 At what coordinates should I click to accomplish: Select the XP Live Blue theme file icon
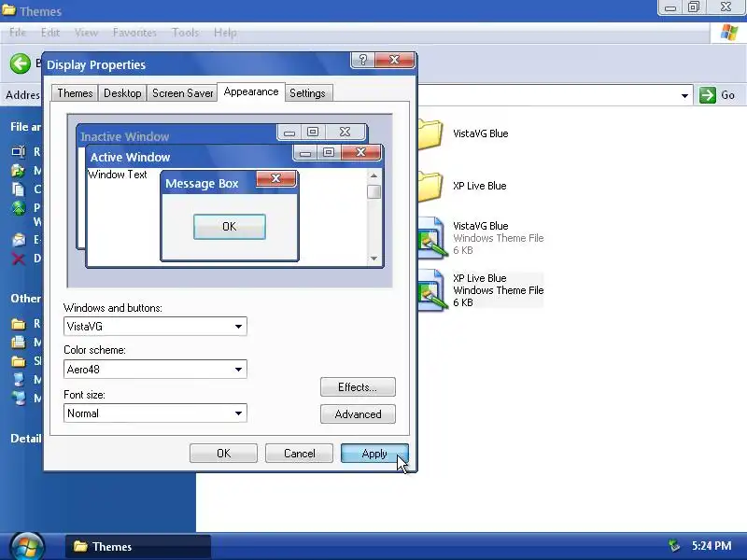click(x=431, y=290)
